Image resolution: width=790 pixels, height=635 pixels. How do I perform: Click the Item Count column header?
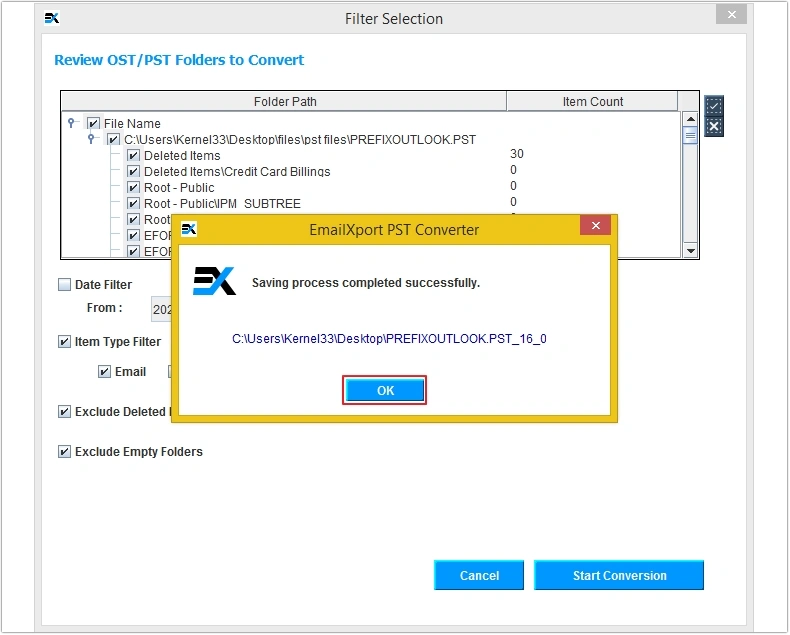point(592,102)
